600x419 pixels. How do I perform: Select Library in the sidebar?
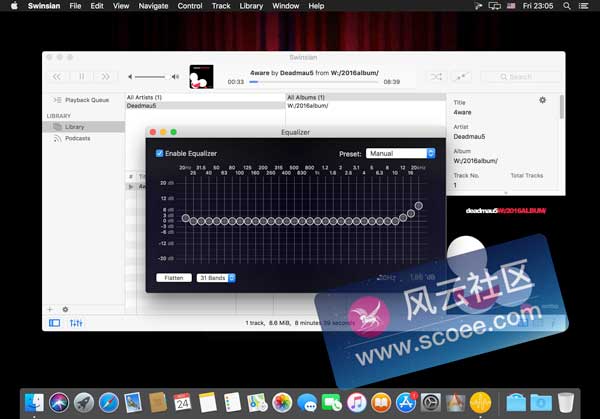coord(83,127)
